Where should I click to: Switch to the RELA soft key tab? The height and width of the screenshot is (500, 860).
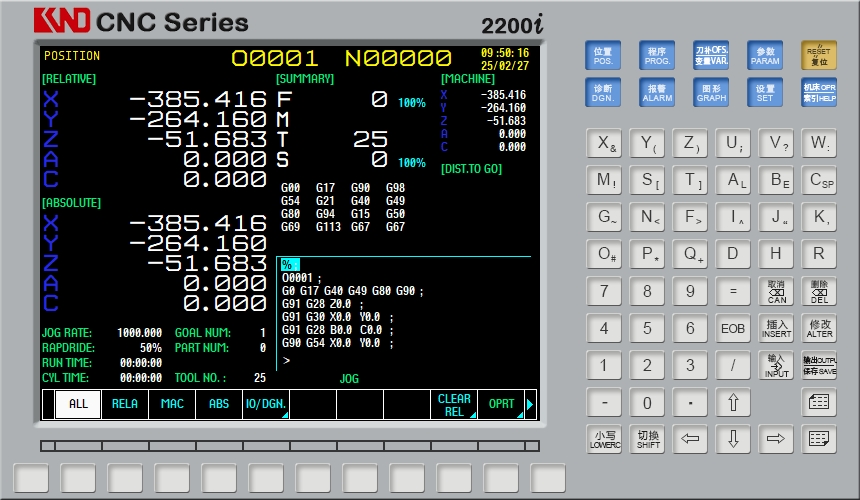point(125,404)
